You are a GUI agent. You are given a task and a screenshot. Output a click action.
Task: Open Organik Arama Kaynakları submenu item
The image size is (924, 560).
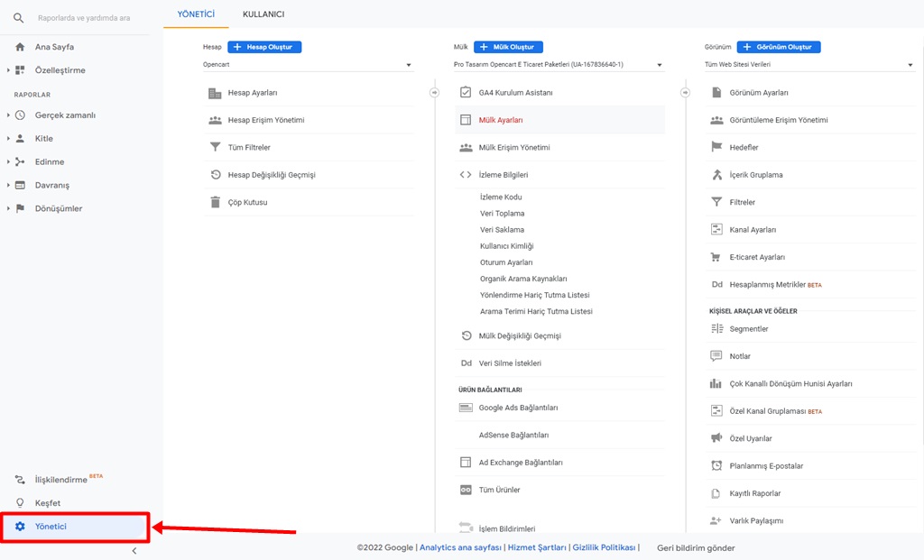point(523,279)
